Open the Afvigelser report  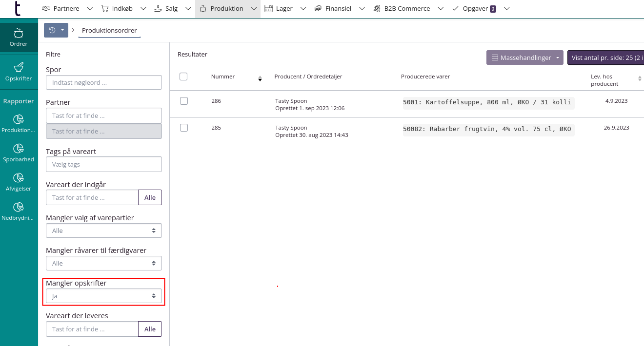point(19,182)
